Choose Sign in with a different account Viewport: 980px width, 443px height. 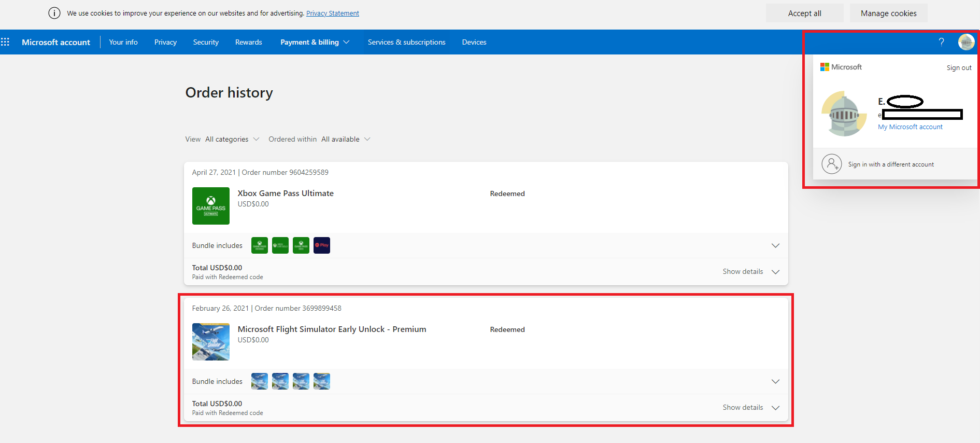[891, 164]
